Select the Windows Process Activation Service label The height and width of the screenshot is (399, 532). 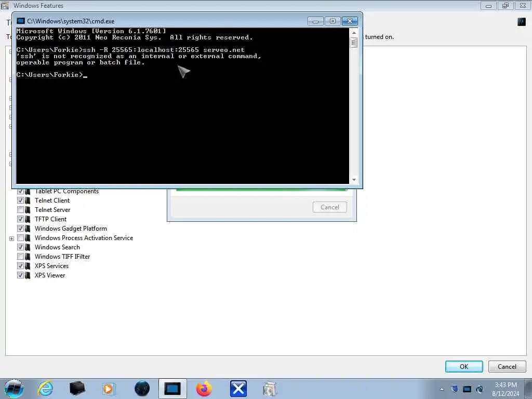coord(84,238)
